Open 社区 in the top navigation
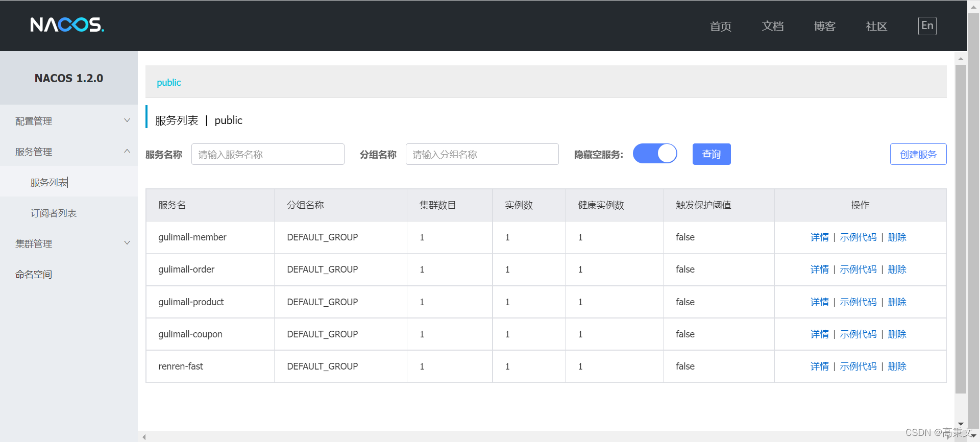980x442 pixels. [876, 26]
